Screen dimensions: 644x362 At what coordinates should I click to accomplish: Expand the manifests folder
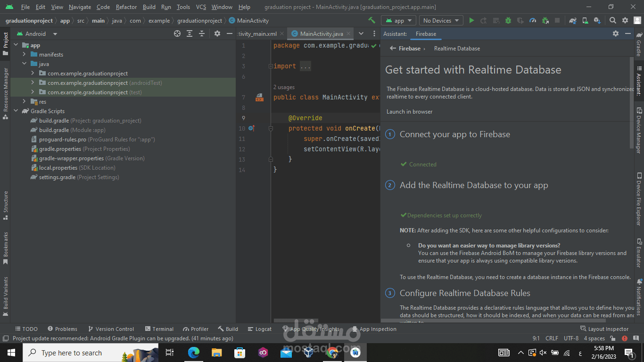pos(24,55)
